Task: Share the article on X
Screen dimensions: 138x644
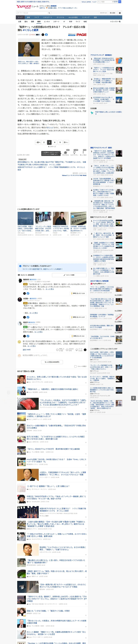Action: (43, 35)
